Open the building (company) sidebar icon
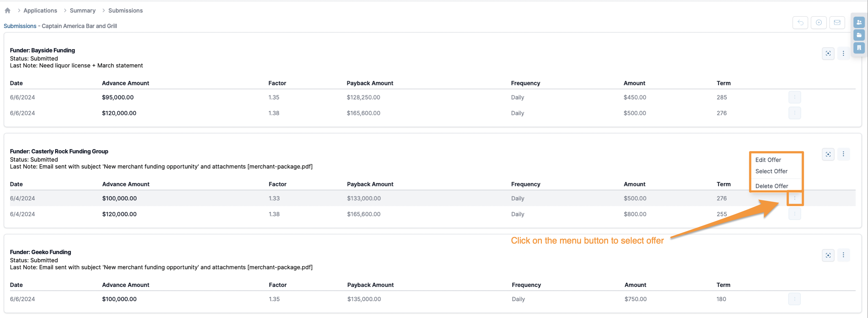 [859, 48]
